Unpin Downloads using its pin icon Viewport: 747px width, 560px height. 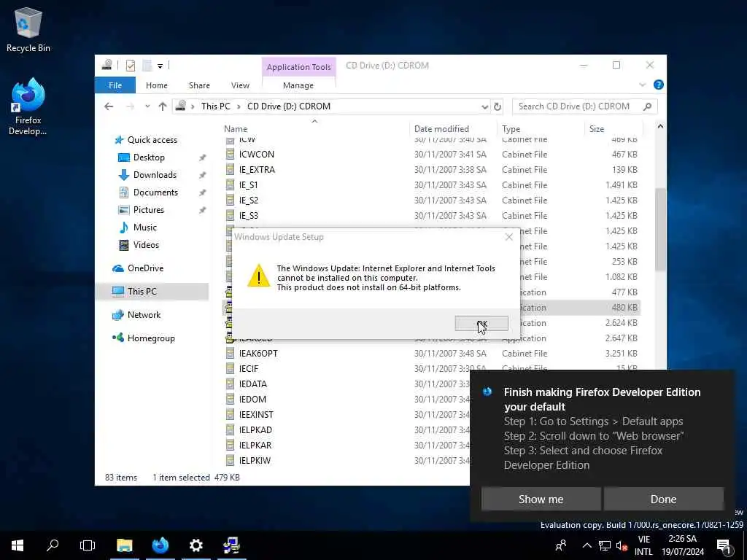(203, 175)
